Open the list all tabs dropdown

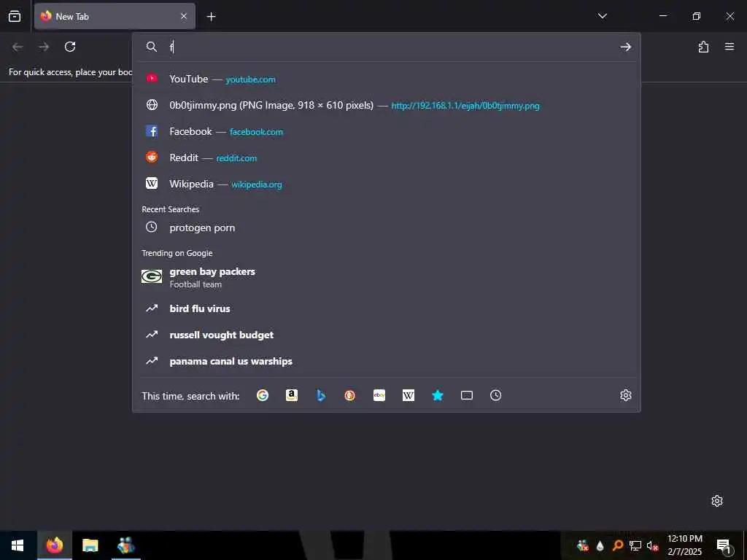click(x=602, y=16)
